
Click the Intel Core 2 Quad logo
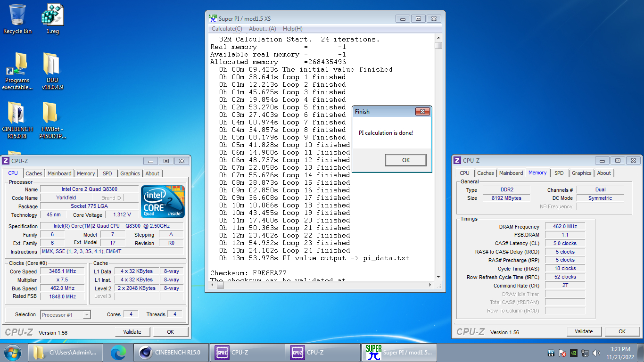[x=163, y=202]
